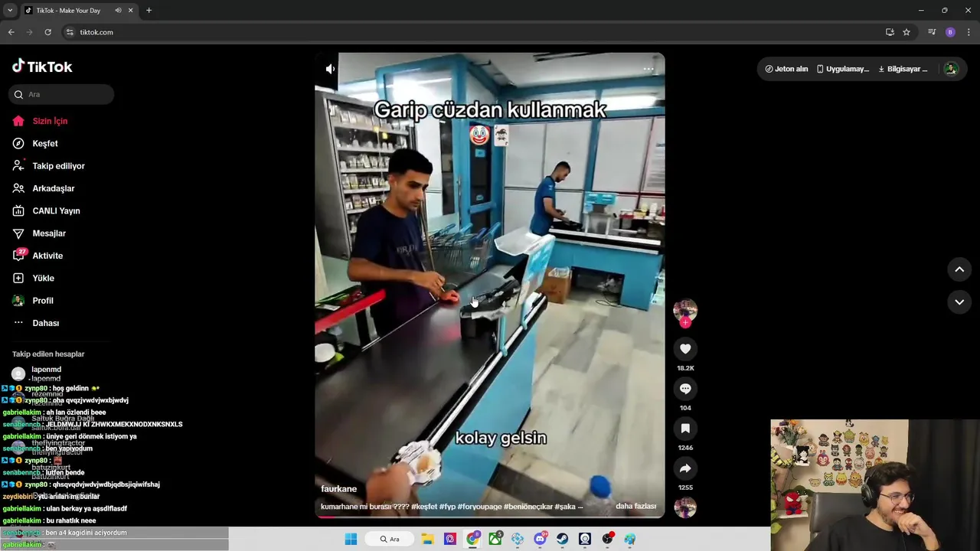Go to previous video with up chevron
This screenshot has height=551, width=980.
[959, 269]
